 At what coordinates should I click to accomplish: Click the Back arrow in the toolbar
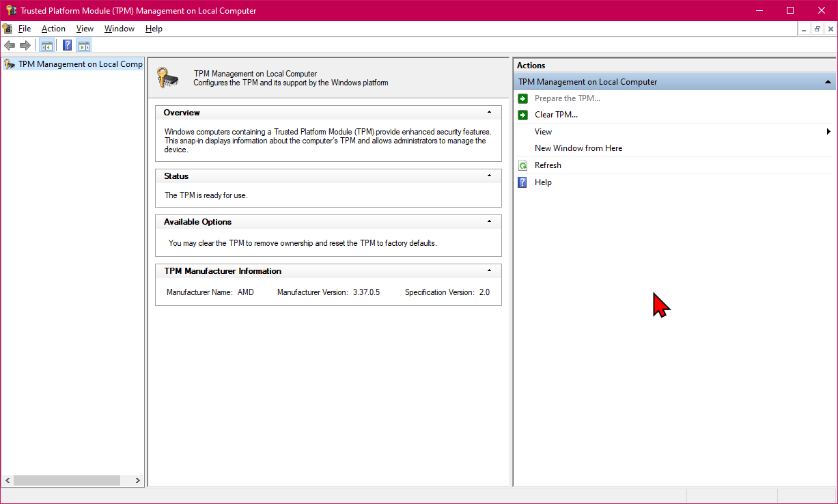point(10,46)
